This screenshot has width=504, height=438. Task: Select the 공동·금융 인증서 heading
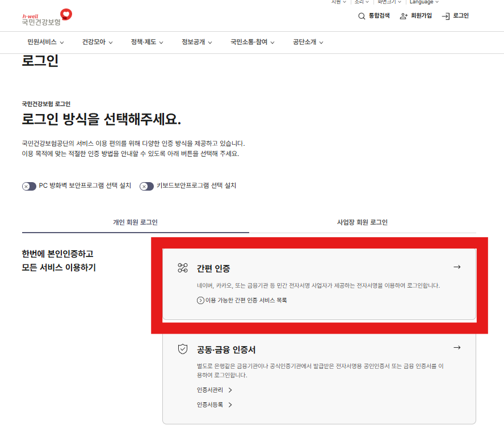coord(226,349)
